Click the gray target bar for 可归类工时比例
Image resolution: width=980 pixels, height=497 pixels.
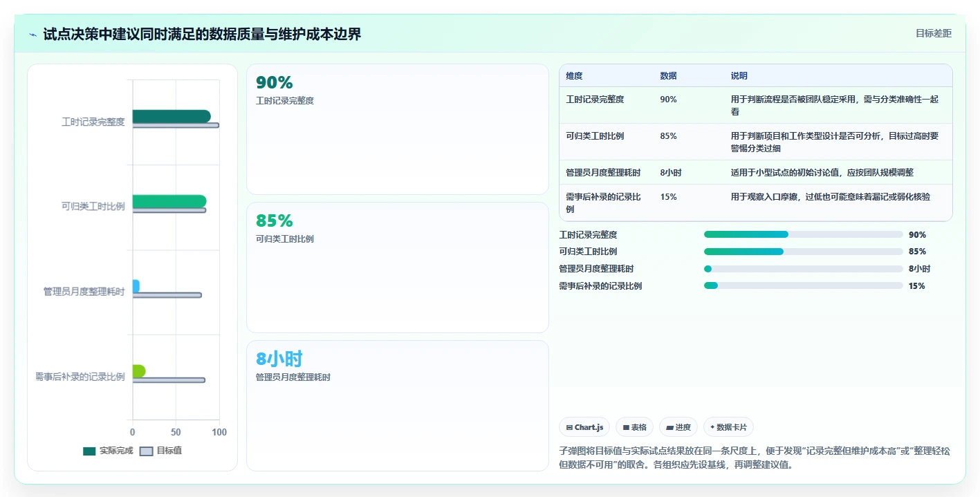[x=169, y=210]
